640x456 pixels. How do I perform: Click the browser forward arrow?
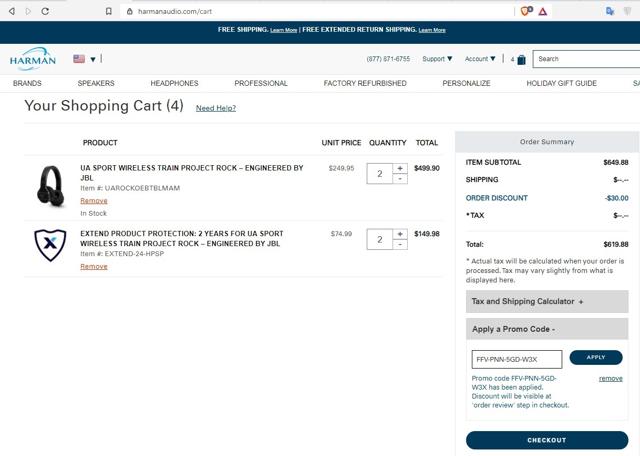pyautogui.click(x=28, y=11)
